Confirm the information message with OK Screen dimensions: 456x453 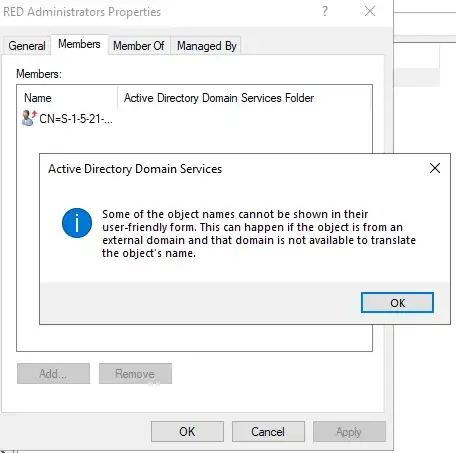(x=397, y=303)
